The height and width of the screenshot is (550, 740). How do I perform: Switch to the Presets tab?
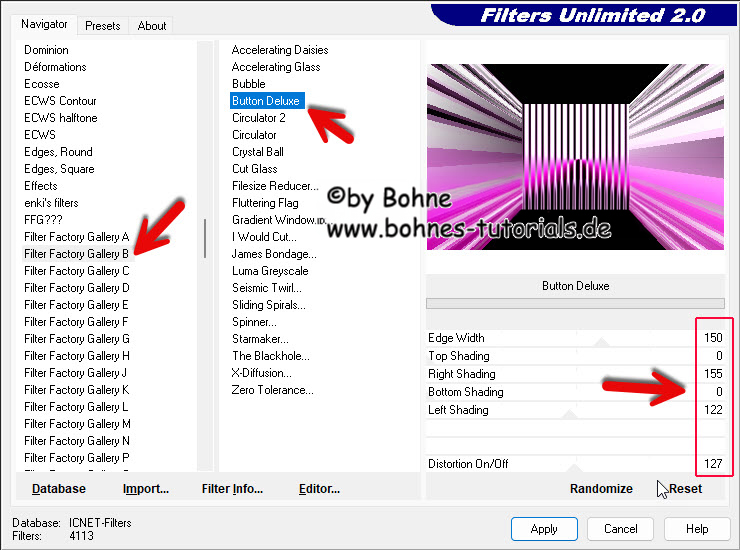(102, 25)
